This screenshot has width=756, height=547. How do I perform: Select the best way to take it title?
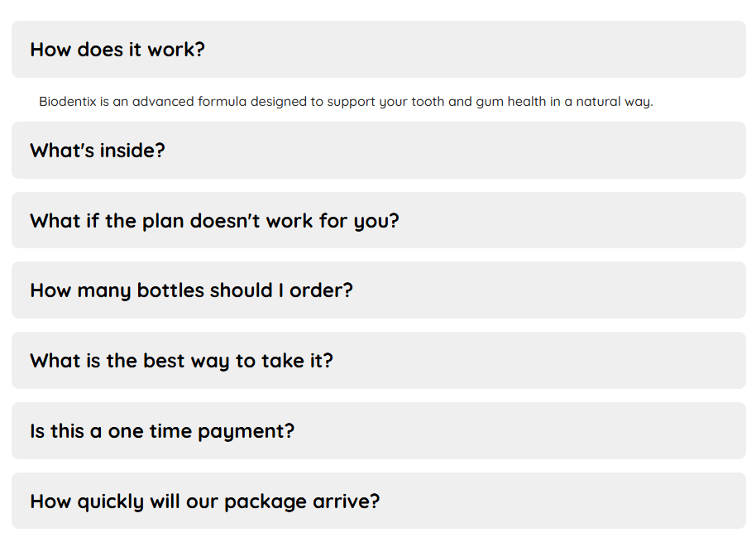[x=181, y=361]
